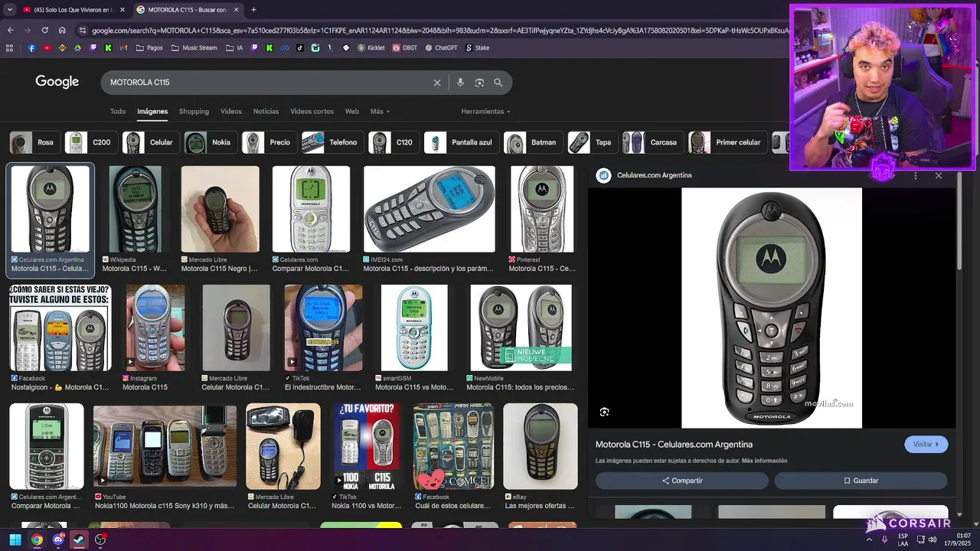Open Steam from the taskbar
The image size is (980, 551).
tap(79, 540)
